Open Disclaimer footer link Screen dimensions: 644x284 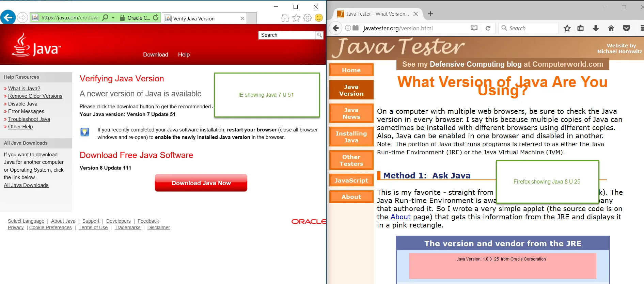click(159, 227)
